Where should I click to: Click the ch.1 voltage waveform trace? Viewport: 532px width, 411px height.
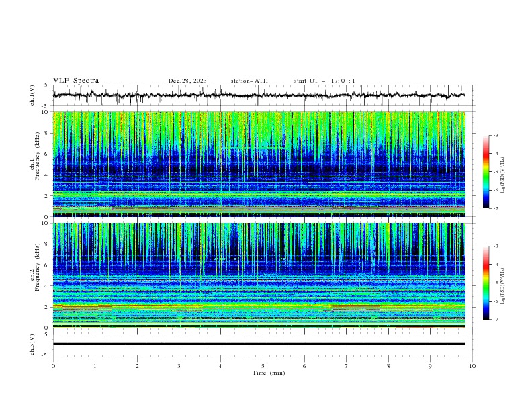pos(259,95)
